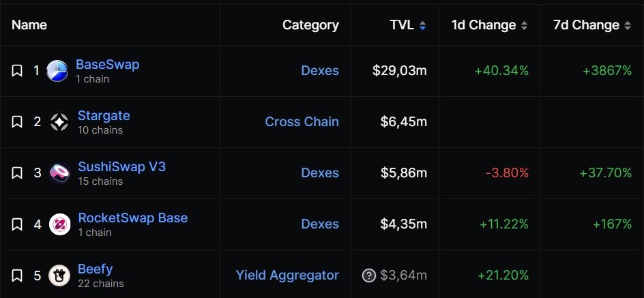Bookmark SushiSwap V3 row
Image resolution: width=644 pixels, height=298 pixels.
[17, 173]
